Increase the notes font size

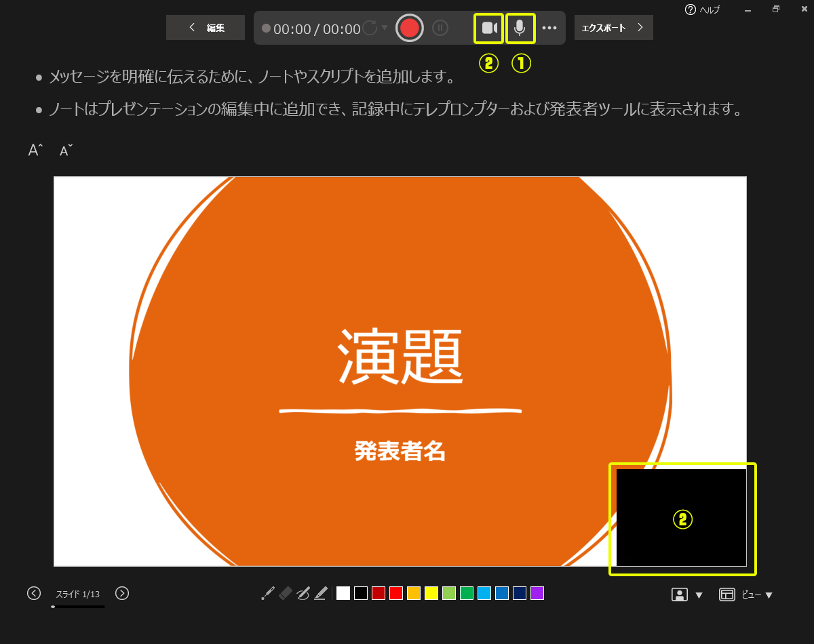[35, 150]
